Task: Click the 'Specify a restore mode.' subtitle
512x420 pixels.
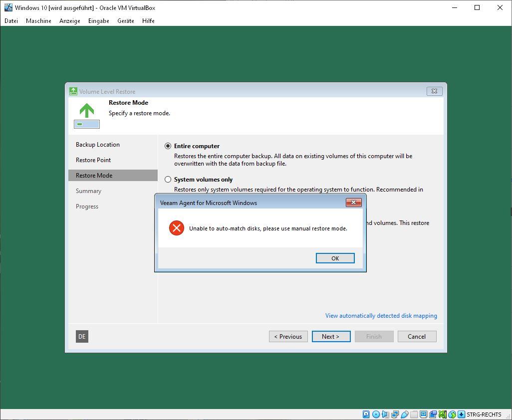Action: [139, 113]
